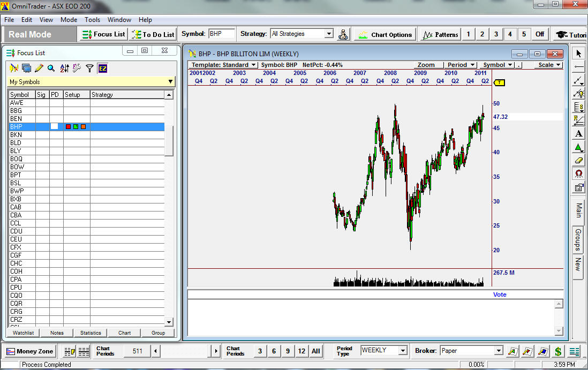Select the text annotation A tool
Image resolution: width=588 pixels, height=370 pixels.
578,134
